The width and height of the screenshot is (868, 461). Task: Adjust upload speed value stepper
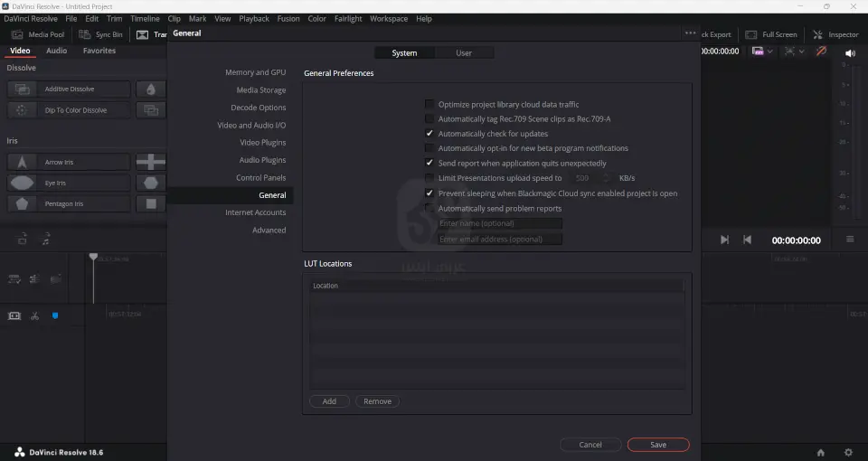coord(606,178)
